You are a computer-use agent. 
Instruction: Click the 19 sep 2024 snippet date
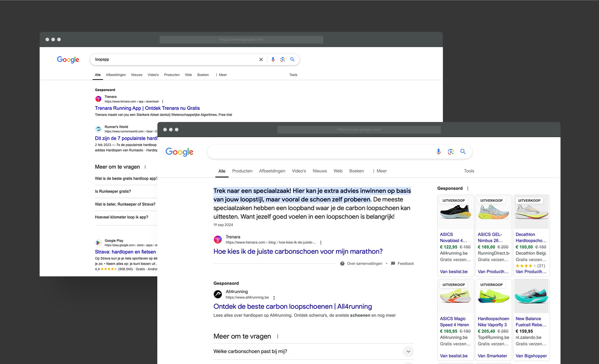pyautogui.click(x=223, y=225)
